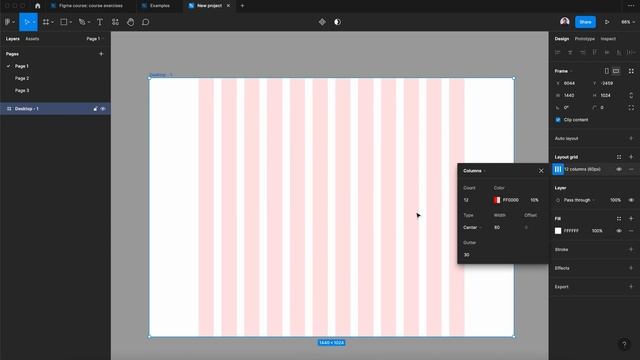Open the Resources components tool
The width and height of the screenshot is (640, 360).
point(116,22)
